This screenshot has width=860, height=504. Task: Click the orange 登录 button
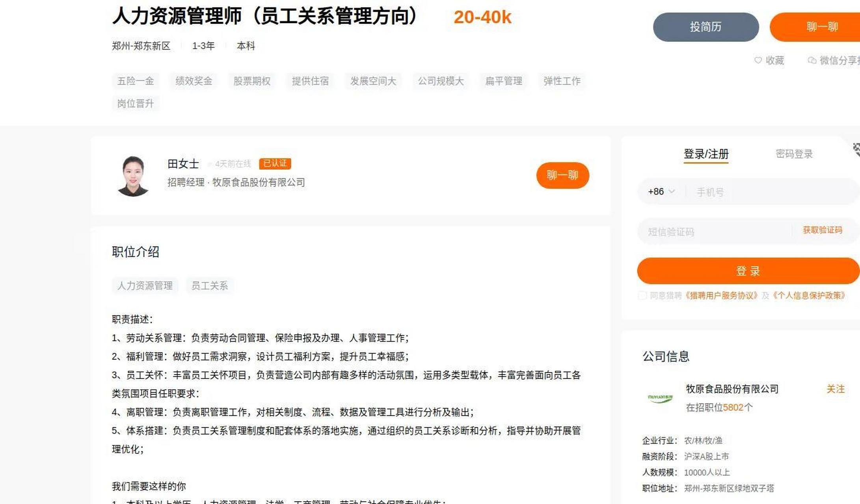click(x=748, y=271)
